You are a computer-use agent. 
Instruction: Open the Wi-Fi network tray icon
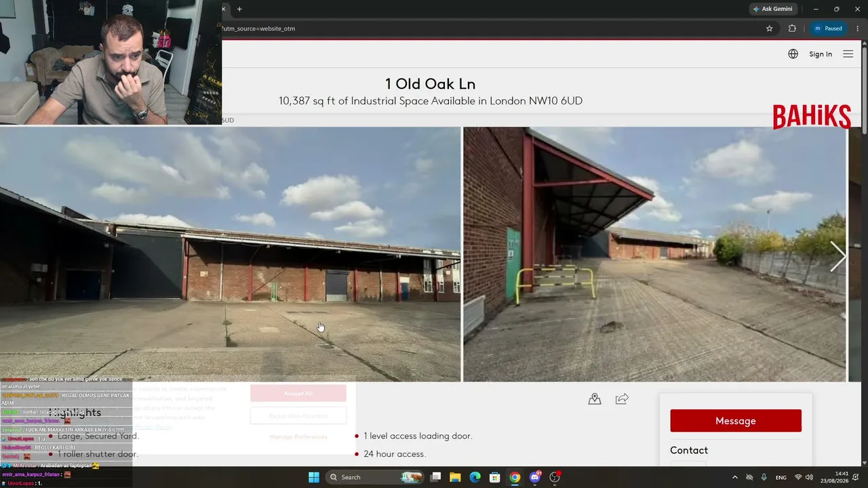pos(798,477)
